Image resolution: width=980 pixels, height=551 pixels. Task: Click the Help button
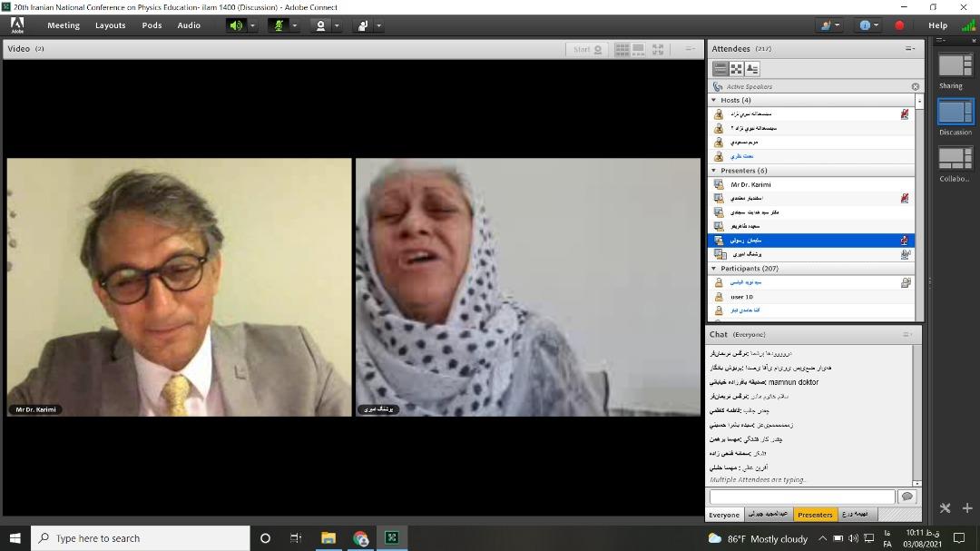pyautogui.click(x=937, y=25)
